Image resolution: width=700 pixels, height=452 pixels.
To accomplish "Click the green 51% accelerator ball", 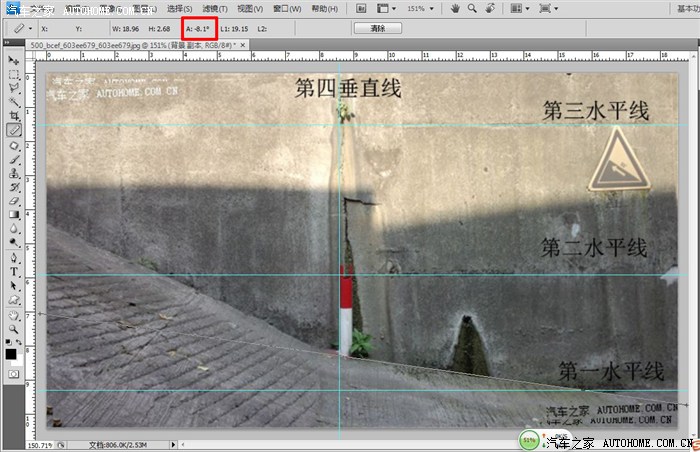I will 529,440.
